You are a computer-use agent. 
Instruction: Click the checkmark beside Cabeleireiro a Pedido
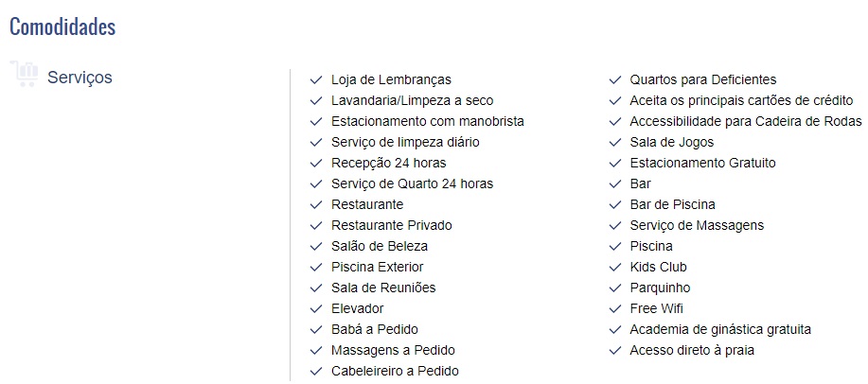click(x=316, y=372)
